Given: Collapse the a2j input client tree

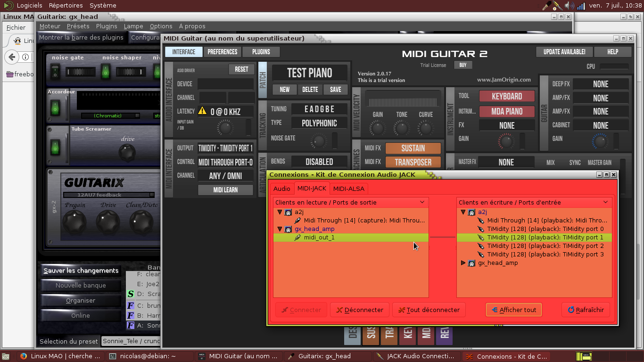Looking at the screenshot, I should (463, 212).
